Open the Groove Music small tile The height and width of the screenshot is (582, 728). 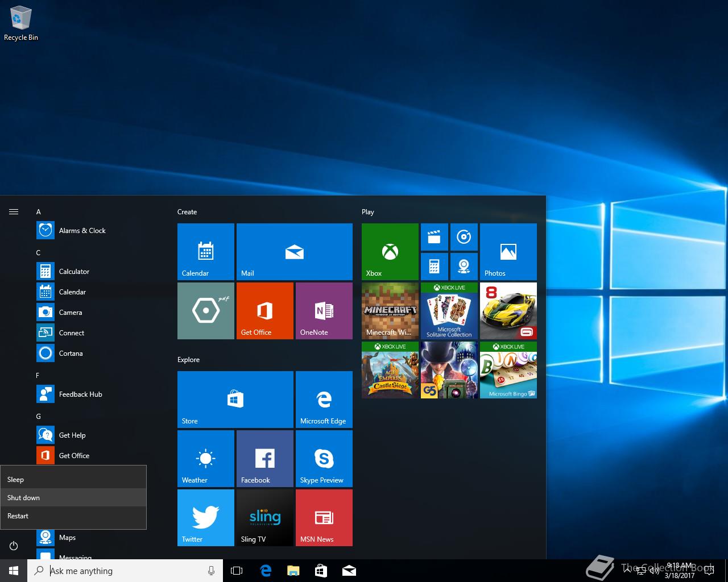point(464,237)
